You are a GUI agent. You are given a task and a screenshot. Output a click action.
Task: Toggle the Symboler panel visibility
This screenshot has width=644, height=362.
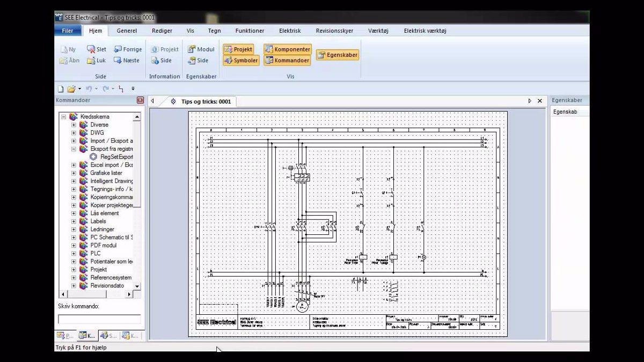point(241,61)
